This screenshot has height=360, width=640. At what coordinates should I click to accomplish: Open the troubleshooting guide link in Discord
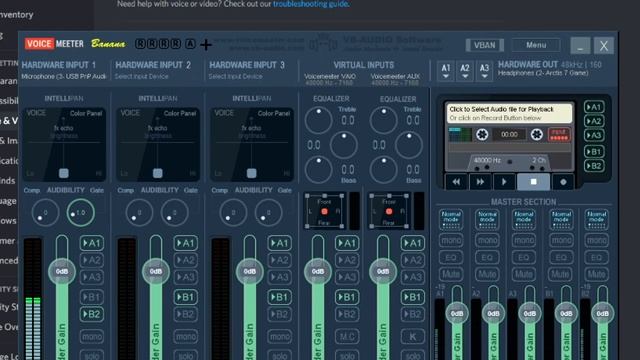311,4
